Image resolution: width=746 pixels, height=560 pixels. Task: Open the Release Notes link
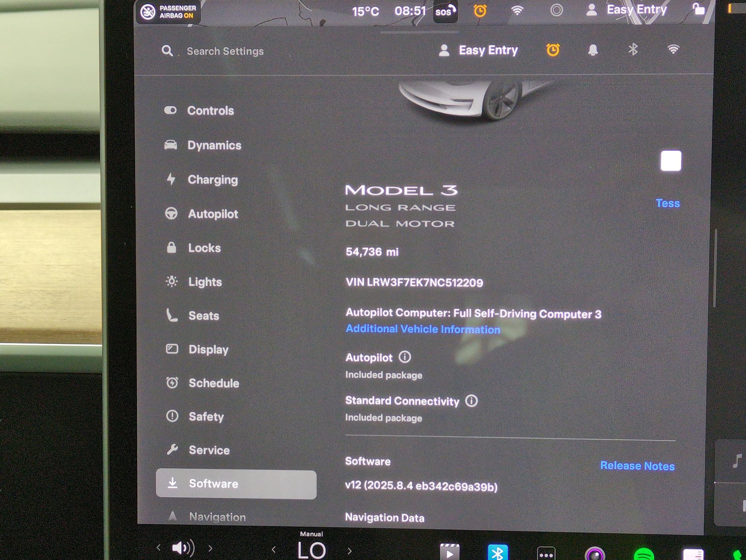637,466
